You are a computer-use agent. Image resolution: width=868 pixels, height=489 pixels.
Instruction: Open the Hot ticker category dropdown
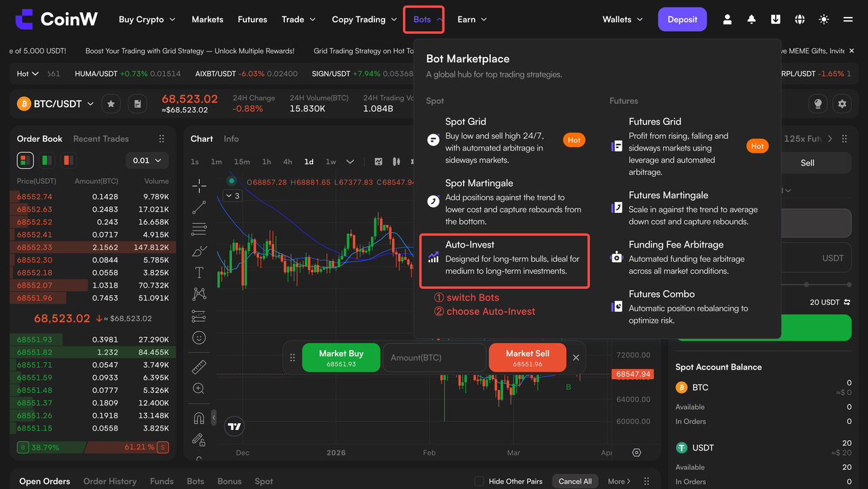pyautogui.click(x=28, y=74)
